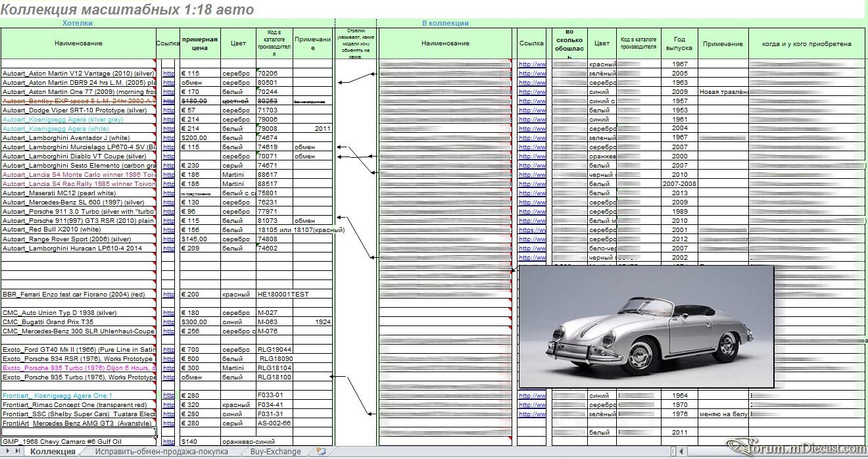
Task: Select the catalog code cell '70206'
Action: 274,74
